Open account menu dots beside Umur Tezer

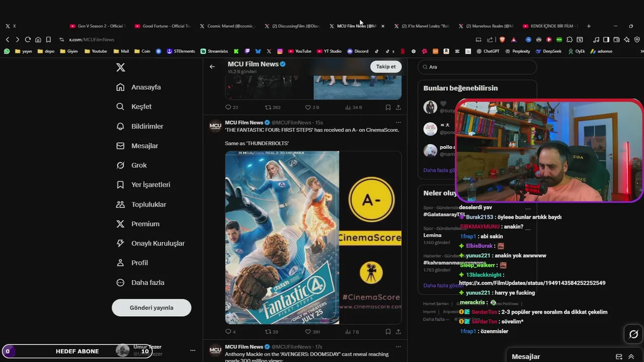click(x=193, y=350)
